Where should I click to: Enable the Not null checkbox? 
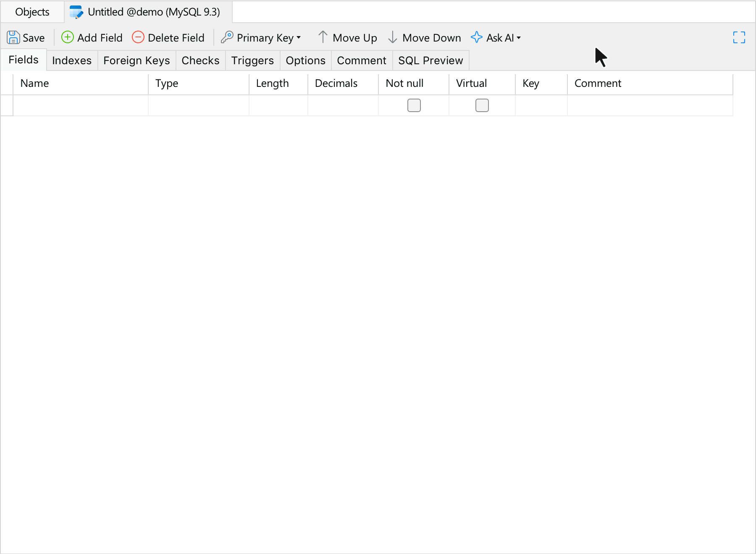pos(414,105)
